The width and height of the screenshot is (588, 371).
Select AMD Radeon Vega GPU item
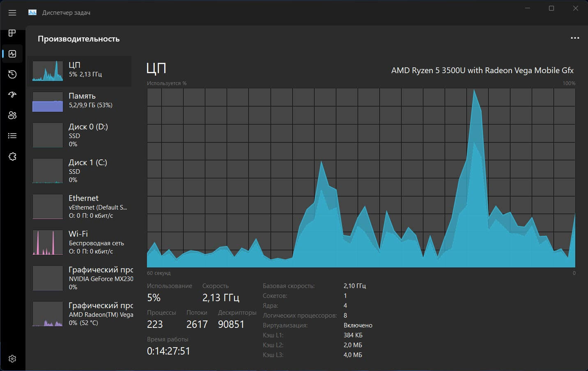click(x=80, y=314)
